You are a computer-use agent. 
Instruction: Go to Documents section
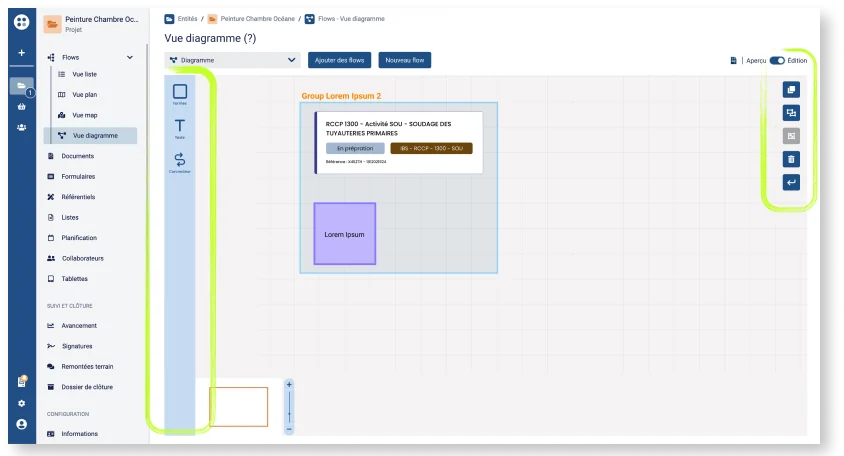pyautogui.click(x=78, y=156)
